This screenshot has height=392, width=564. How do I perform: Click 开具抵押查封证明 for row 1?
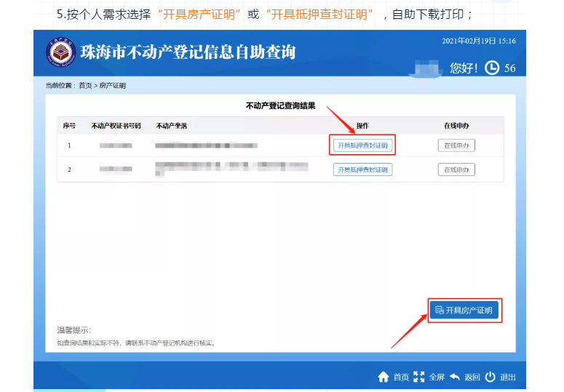click(362, 145)
